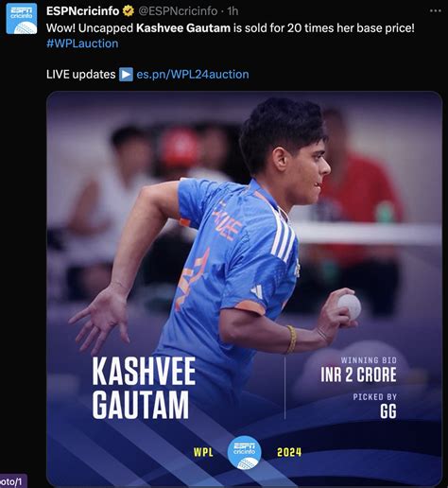The image size is (448, 488).
Task: Click the INR 2 CRORE winning bid
Action: [x=358, y=375]
